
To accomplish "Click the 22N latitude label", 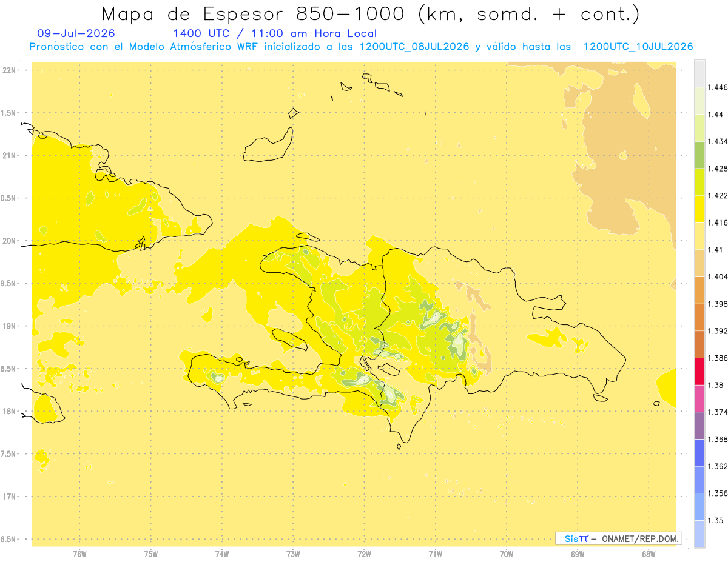I will click(10, 70).
